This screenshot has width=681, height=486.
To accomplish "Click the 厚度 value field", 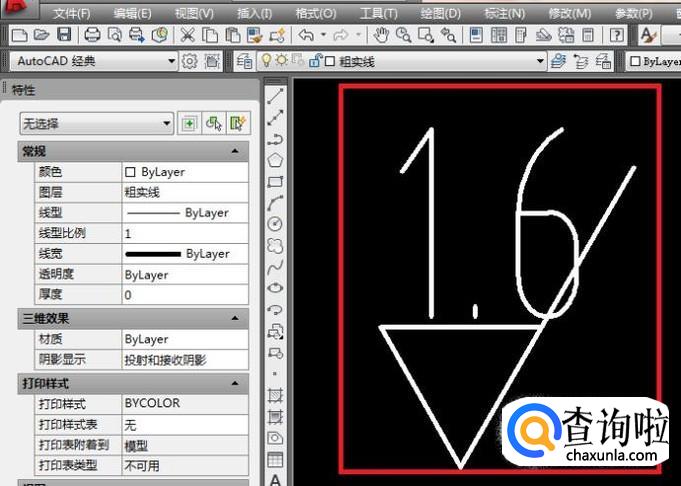I will 185,295.
